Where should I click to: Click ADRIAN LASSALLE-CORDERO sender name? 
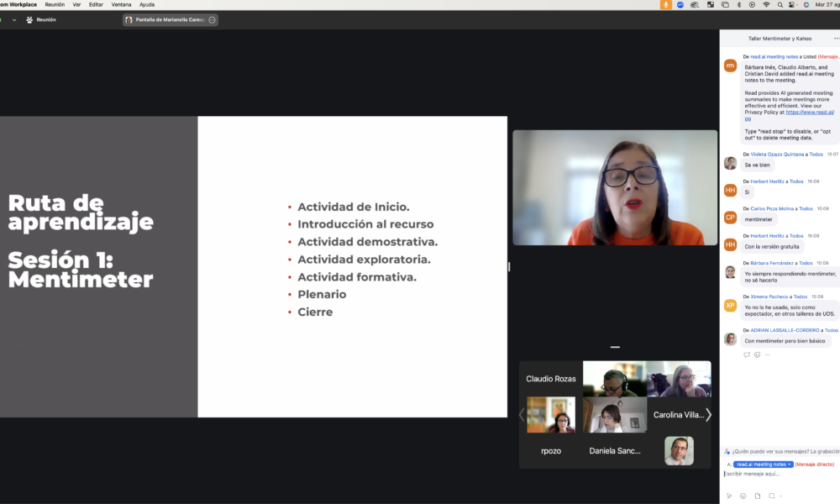[785, 330]
